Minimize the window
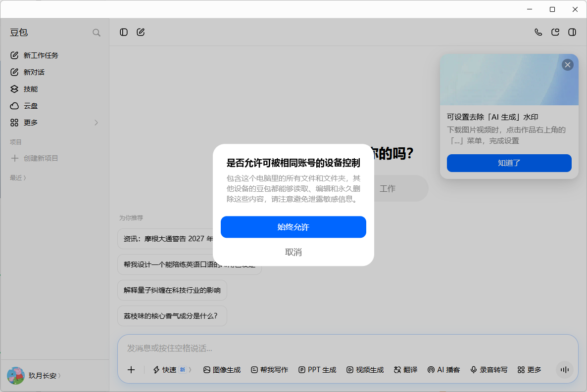The image size is (587, 392). [x=530, y=9]
